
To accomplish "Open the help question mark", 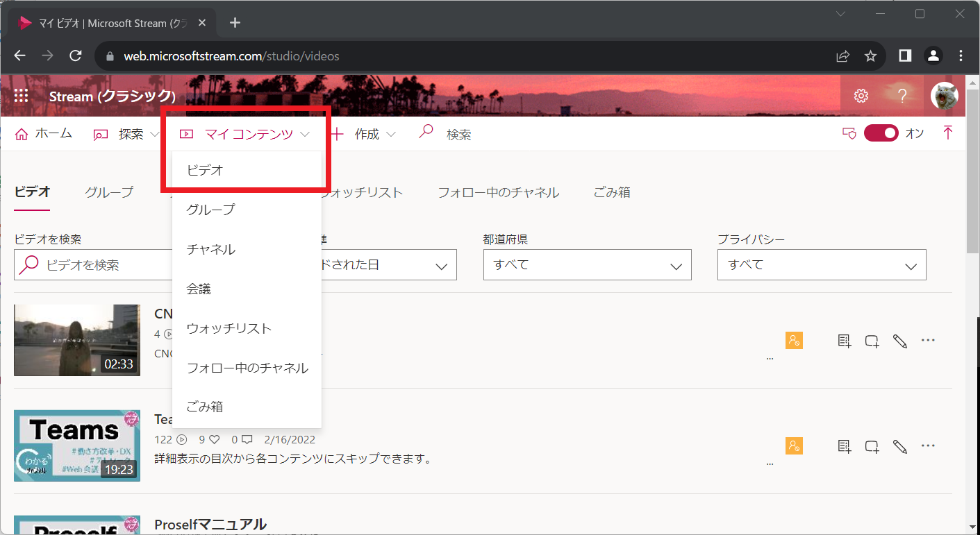I will [x=902, y=96].
